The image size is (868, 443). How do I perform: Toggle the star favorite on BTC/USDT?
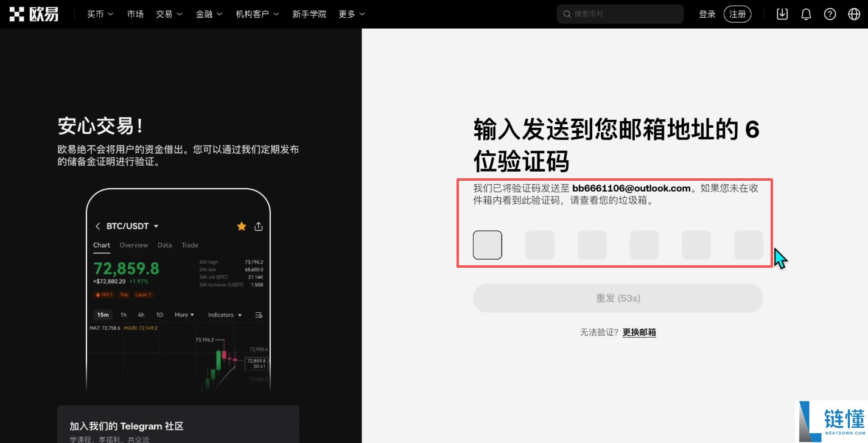(241, 226)
